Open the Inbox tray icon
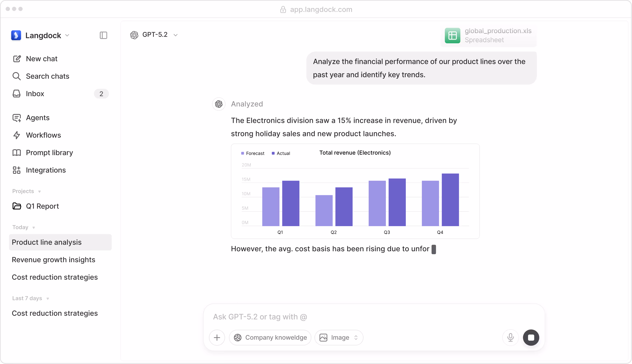The width and height of the screenshot is (632, 364). click(x=16, y=94)
